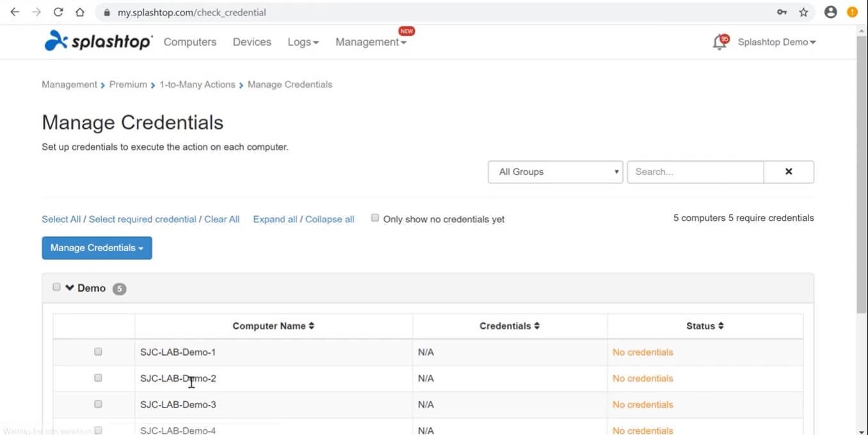The image size is (868, 435).
Task: Click N/A credentials cell for SJC-LAB-Demo-3
Action: 426,405
